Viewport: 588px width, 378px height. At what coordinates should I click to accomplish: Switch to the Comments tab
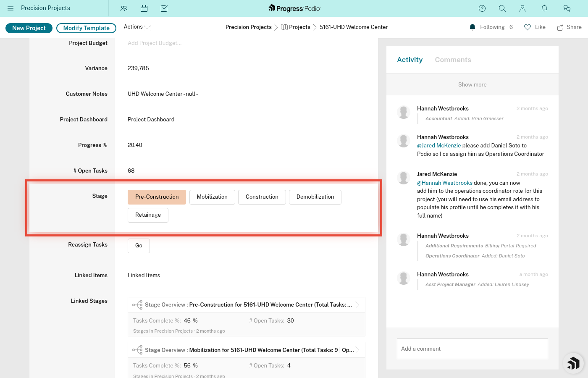pos(453,60)
